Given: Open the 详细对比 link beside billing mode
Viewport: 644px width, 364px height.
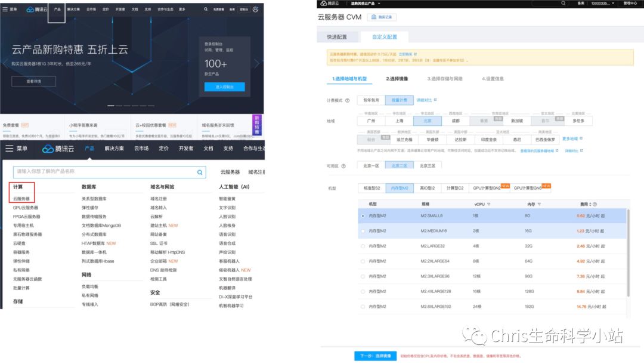Looking at the screenshot, I should click(426, 100).
